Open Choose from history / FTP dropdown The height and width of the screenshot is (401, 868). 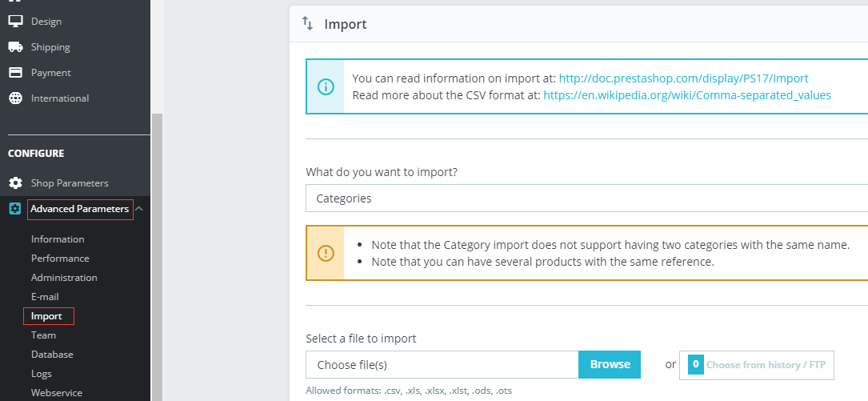(x=756, y=365)
